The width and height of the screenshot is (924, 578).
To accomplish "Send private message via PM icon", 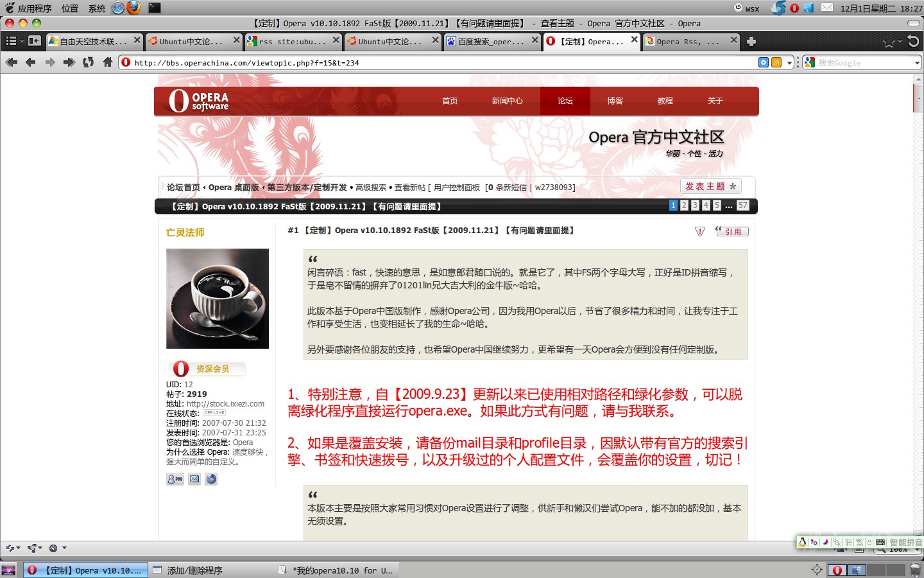I will pyautogui.click(x=175, y=479).
